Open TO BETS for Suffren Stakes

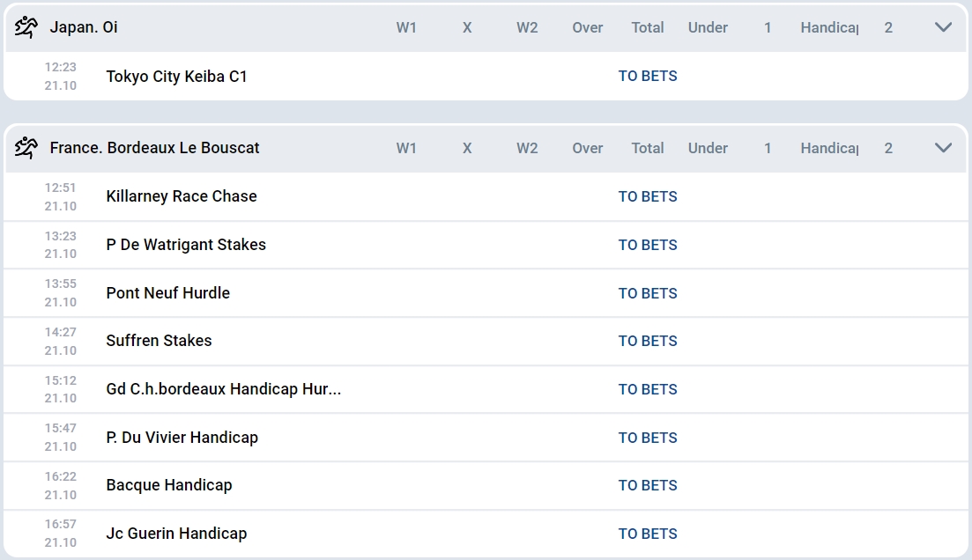coord(647,341)
